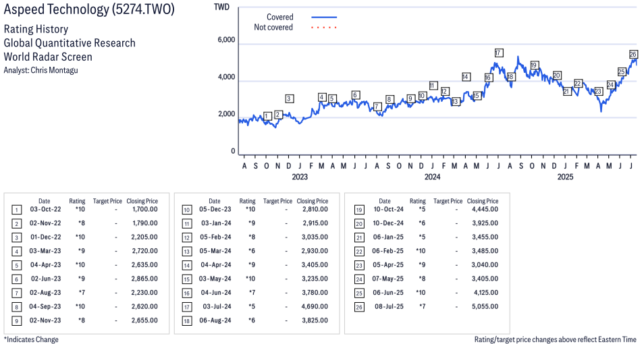Select the date 03-May-24 in row 15

click(x=215, y=279)
